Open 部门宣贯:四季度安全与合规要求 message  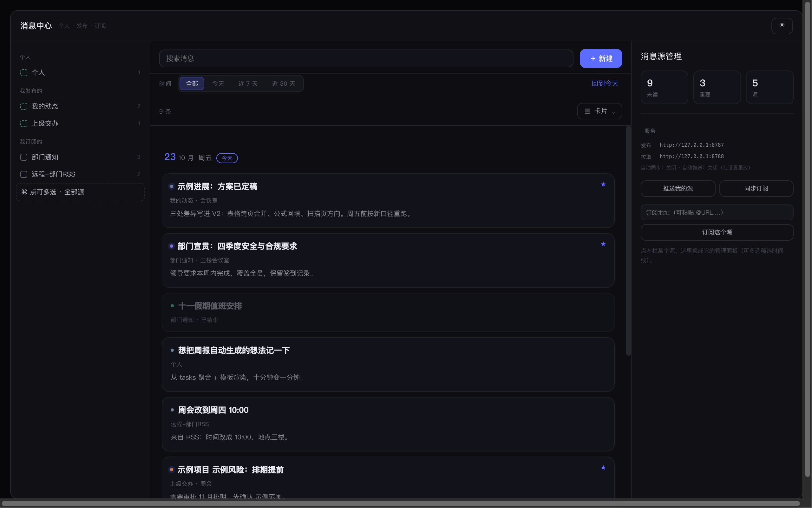click(388, 260)
